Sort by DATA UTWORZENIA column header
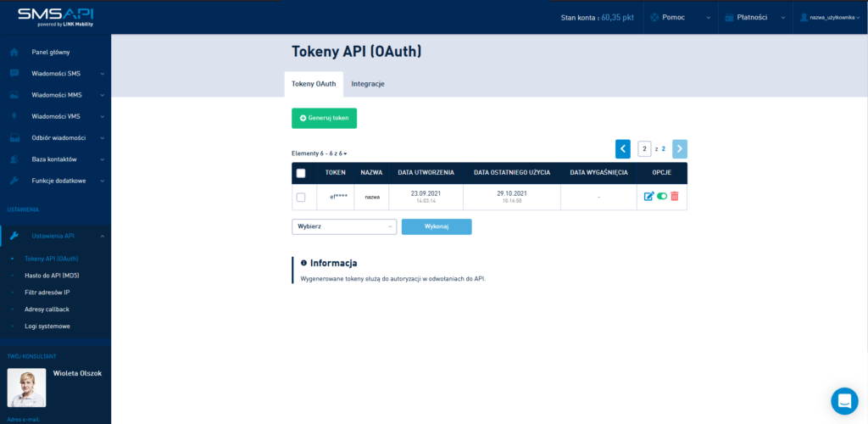868x424 pixels. point(426,173)
